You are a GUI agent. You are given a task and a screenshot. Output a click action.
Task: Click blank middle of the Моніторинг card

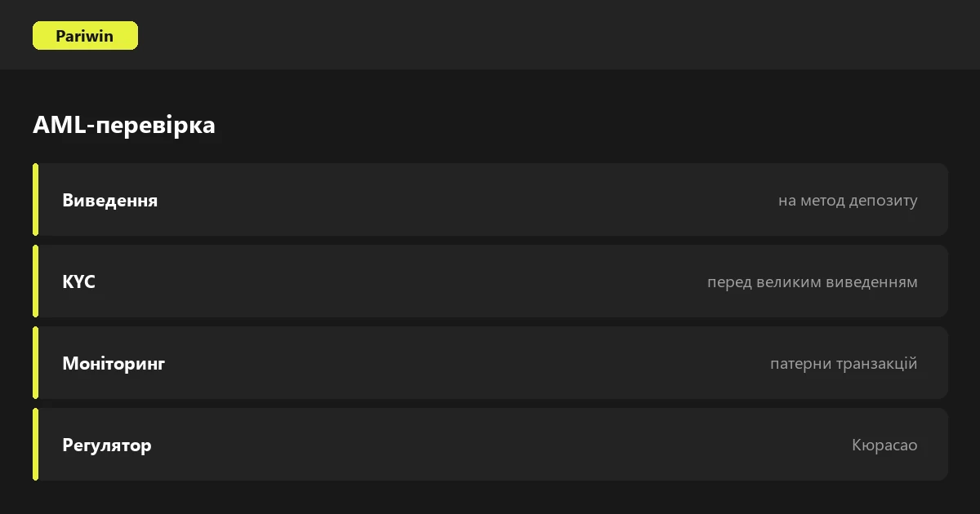click(x=465, y=363)
